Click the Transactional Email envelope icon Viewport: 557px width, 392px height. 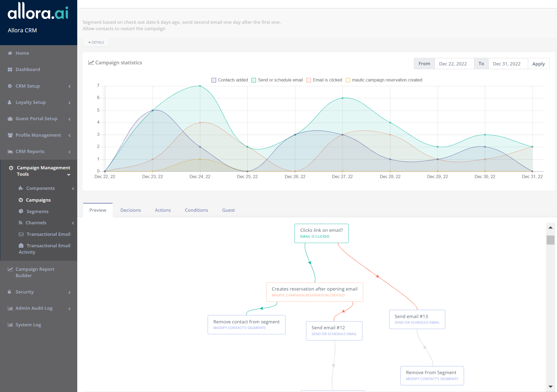point(21,234)
